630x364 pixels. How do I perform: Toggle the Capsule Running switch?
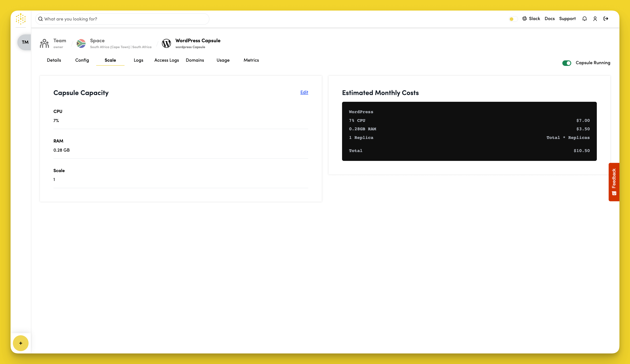(x=567, y=63)
